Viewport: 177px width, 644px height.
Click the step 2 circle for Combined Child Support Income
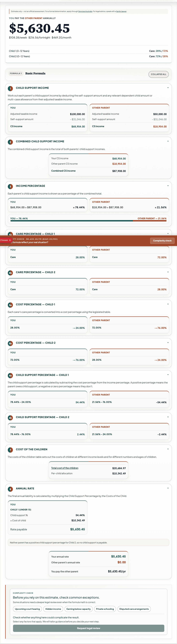pyautogui.click(x=10, y=142)
